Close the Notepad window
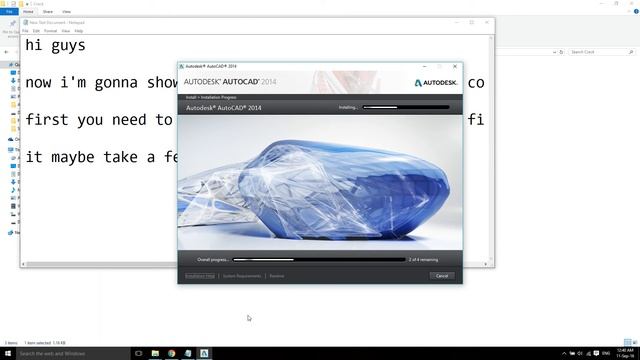Viewport: 640px width, 360px height. [x=487, y=22]
